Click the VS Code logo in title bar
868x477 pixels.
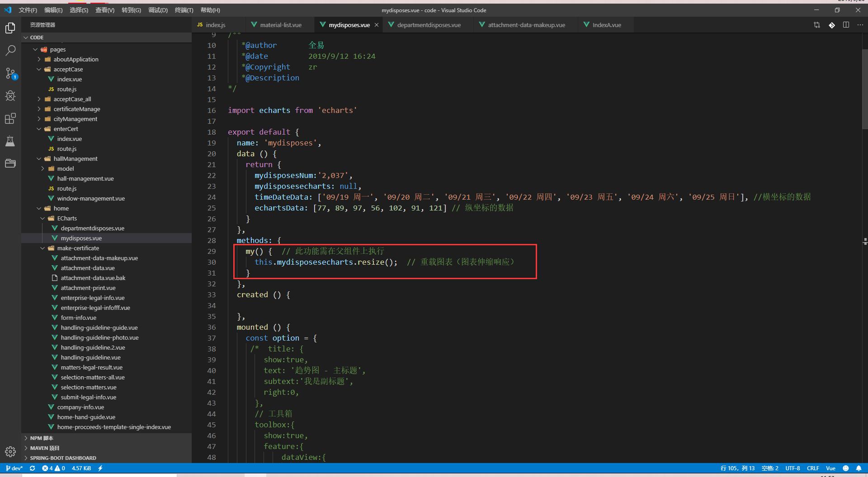coord(8,10)
